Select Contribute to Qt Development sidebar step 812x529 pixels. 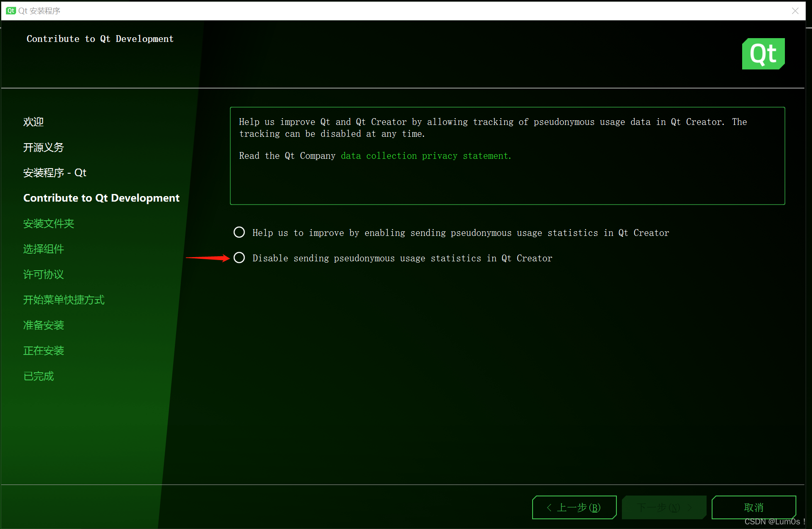pos(101,198)
